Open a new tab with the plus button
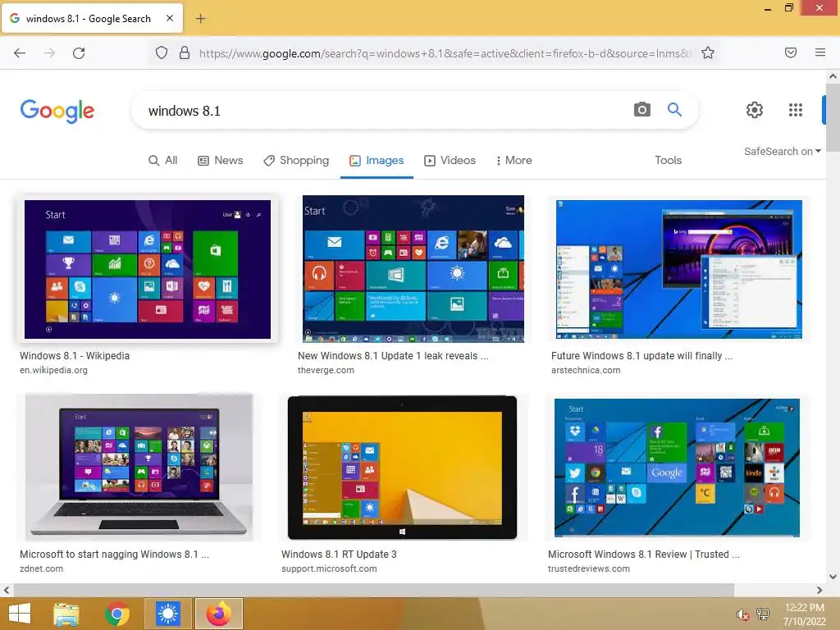 point(200,19)
